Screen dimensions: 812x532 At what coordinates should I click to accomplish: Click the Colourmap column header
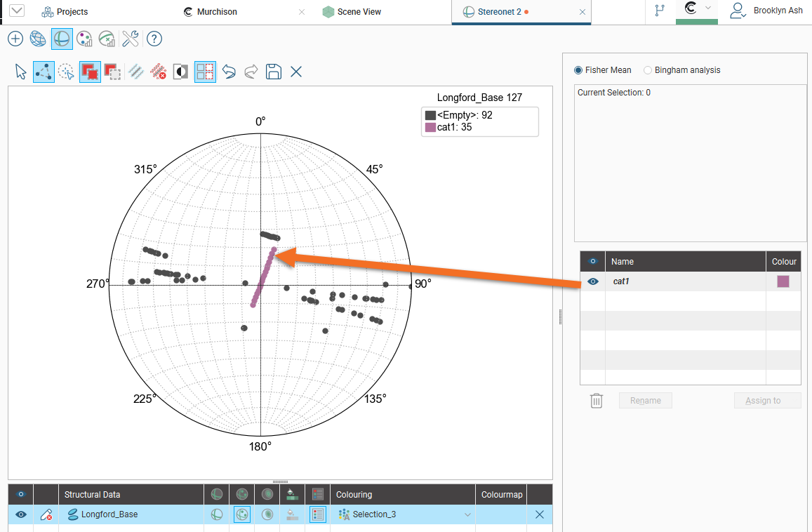tap(502, 494)
